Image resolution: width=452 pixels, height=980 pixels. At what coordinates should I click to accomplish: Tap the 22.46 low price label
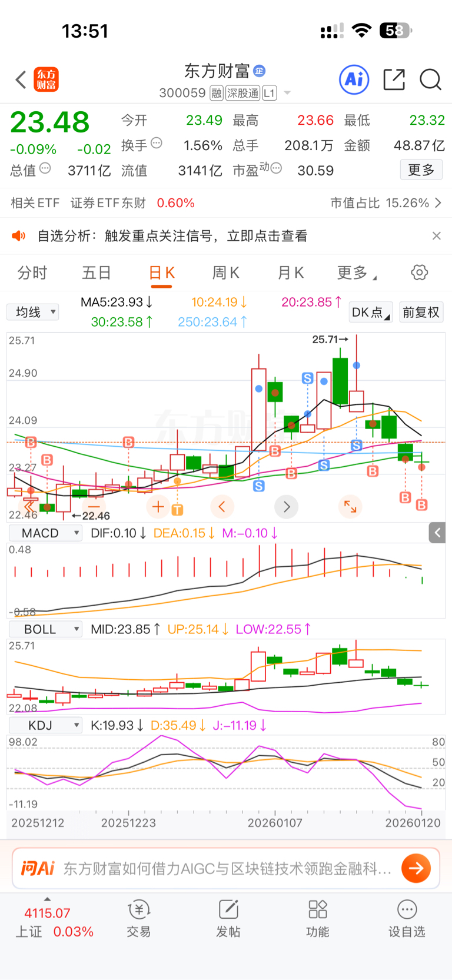click(x=91, y=516)
